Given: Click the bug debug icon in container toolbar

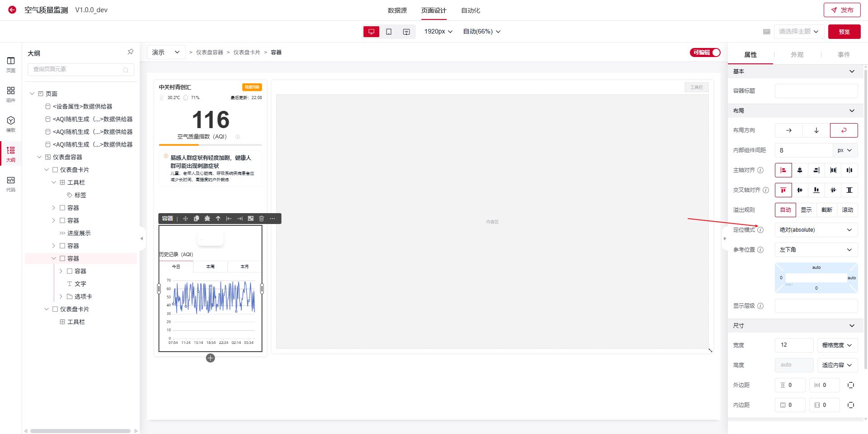Looking at the screenshot, I should [x=207, y=219].
